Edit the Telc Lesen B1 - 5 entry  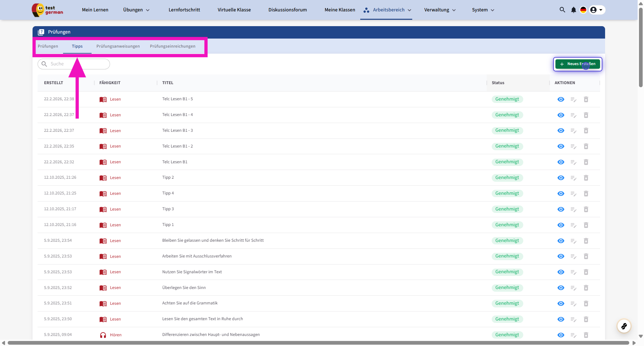pos(574,100)
